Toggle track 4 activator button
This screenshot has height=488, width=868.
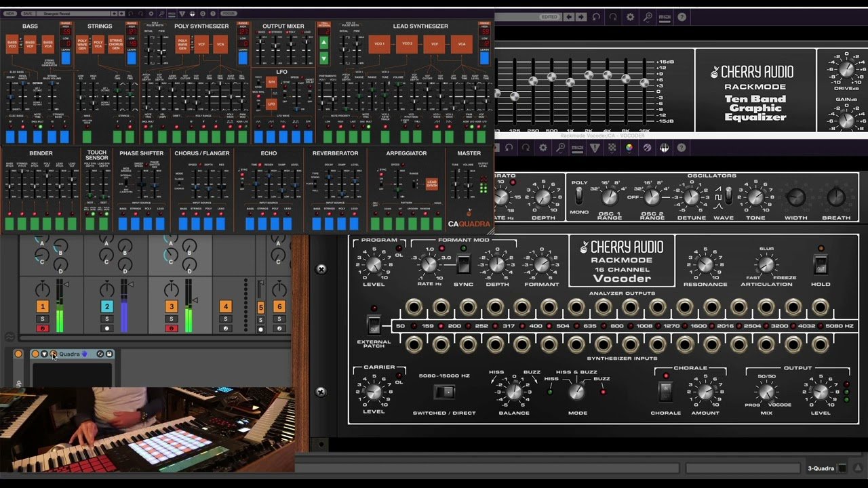(x=226, y=306)
